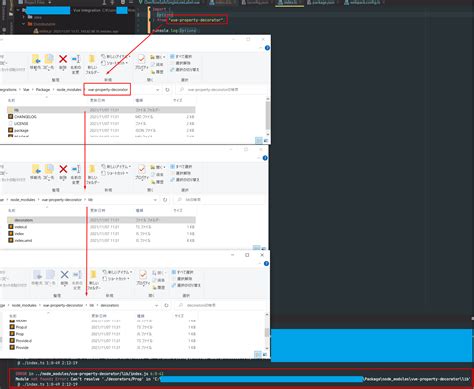The height and width of the screenshot is (389, 474).
Task: Click the red X delete icon in the vue-property-decorator window
Action: tap(63, 59)
